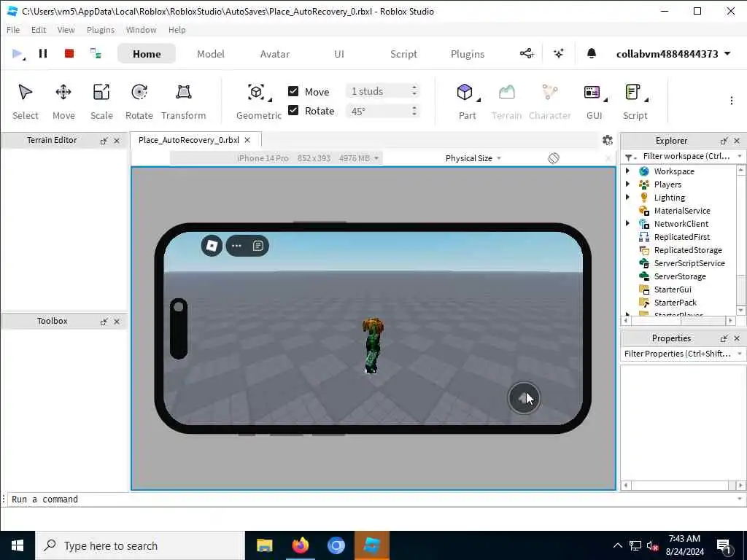Open the Terrain tool
This screenshot has width=747, height=560.
pyautogui.click(x=506, y=102)
